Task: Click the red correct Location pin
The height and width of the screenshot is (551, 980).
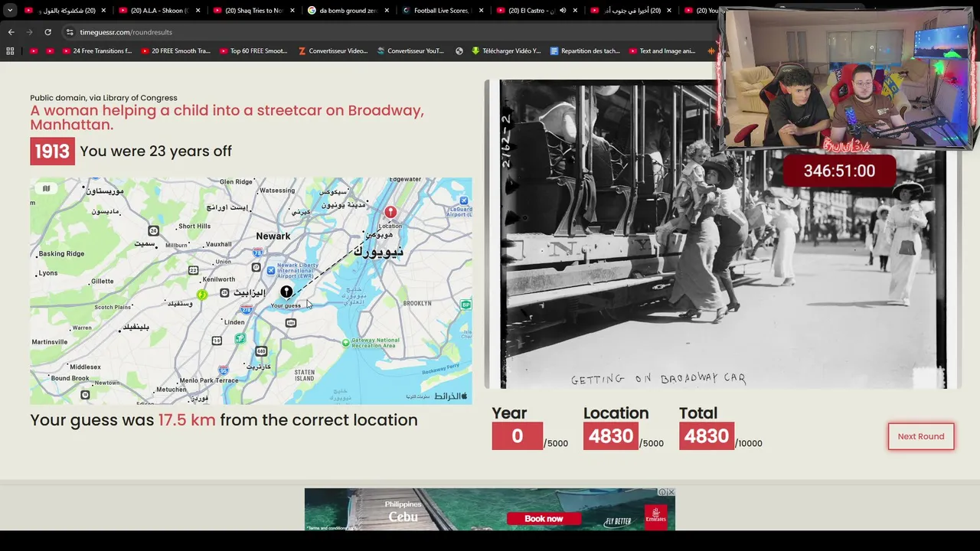Action: pos(390,212)
